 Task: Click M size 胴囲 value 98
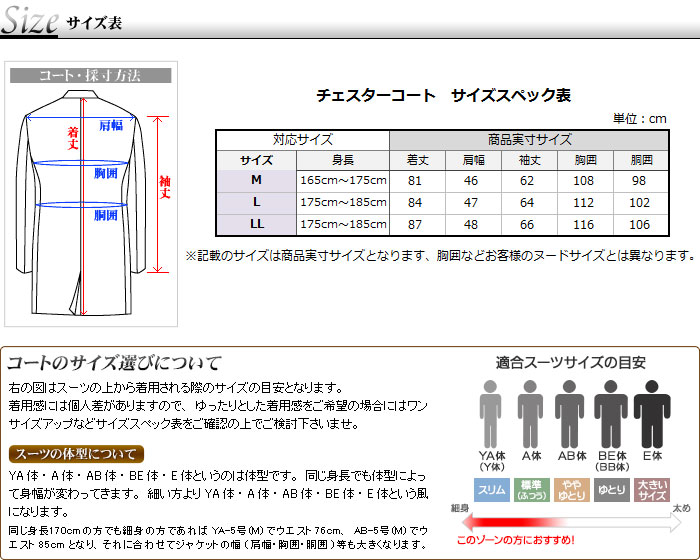point(639,181)
